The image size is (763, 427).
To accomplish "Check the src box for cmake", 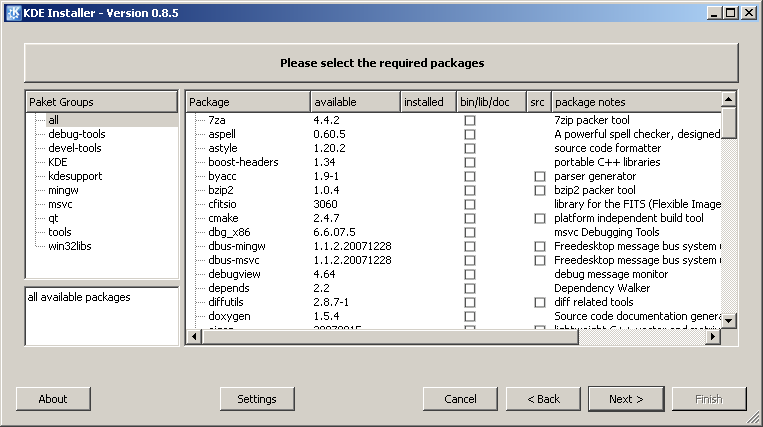I will pos(540,218).
